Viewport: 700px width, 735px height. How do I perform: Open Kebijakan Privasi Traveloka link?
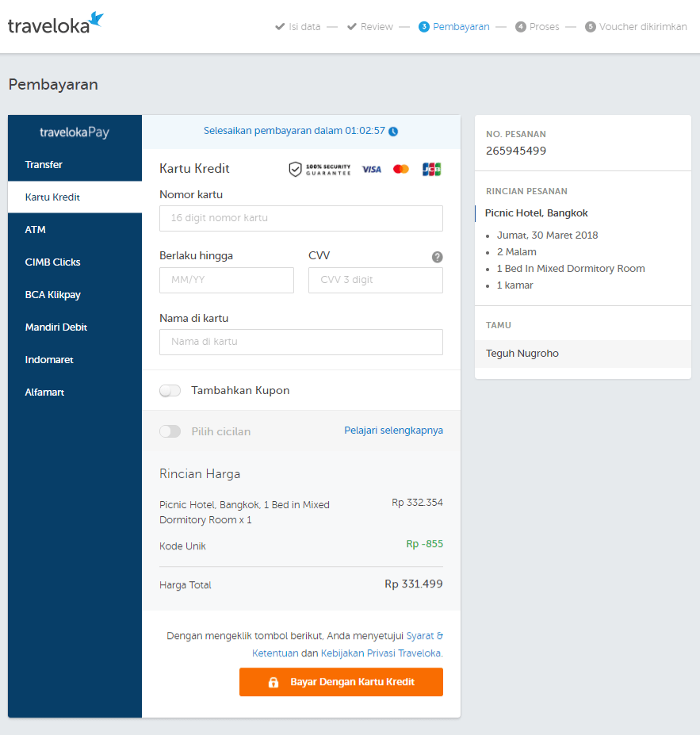point(381,653)
